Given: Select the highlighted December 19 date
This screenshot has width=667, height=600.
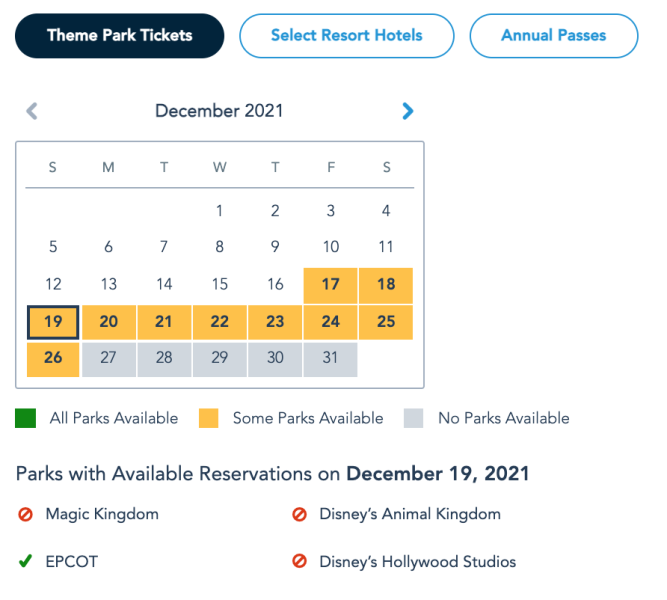Looking at the screenshot, I should pyautogui.click(x=53, y=322).
